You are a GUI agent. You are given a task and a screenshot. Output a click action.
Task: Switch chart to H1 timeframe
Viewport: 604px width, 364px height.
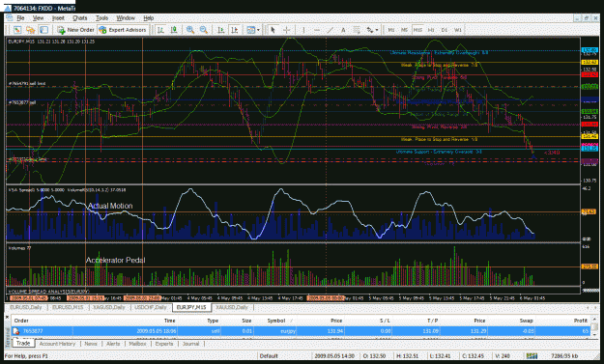[x=431, y=30]
